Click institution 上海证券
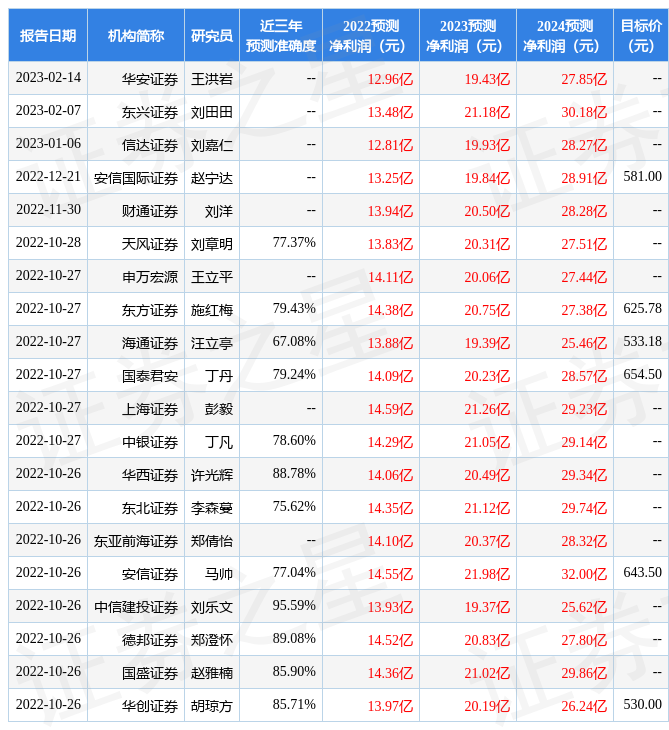This screenshot has width=669, height=730. point(150,409)
